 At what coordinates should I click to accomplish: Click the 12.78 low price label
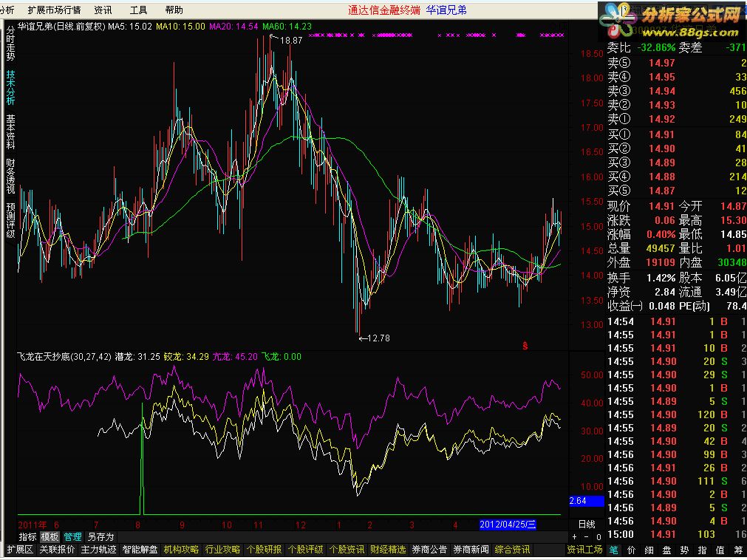tap(379, 338)
